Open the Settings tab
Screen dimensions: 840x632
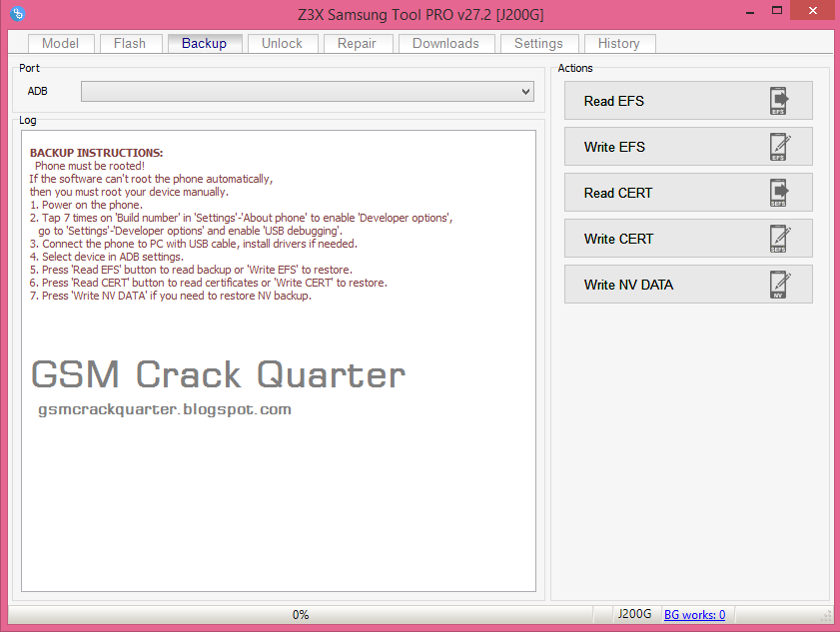pyautogui.click(x=539, y=43)
